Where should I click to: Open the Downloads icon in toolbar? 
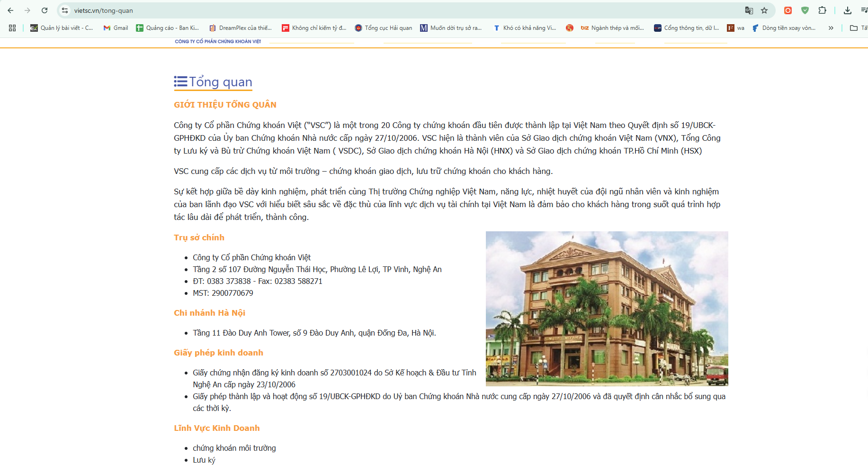click(x=848, y=10)
